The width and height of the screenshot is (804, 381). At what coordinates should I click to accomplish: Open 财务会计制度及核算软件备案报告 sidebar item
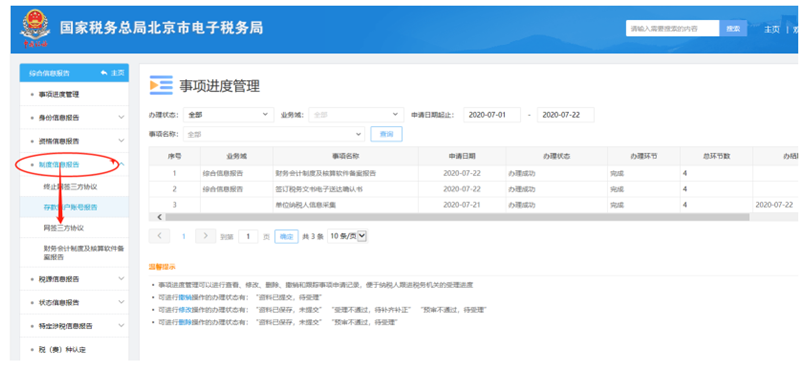[84, 252]
